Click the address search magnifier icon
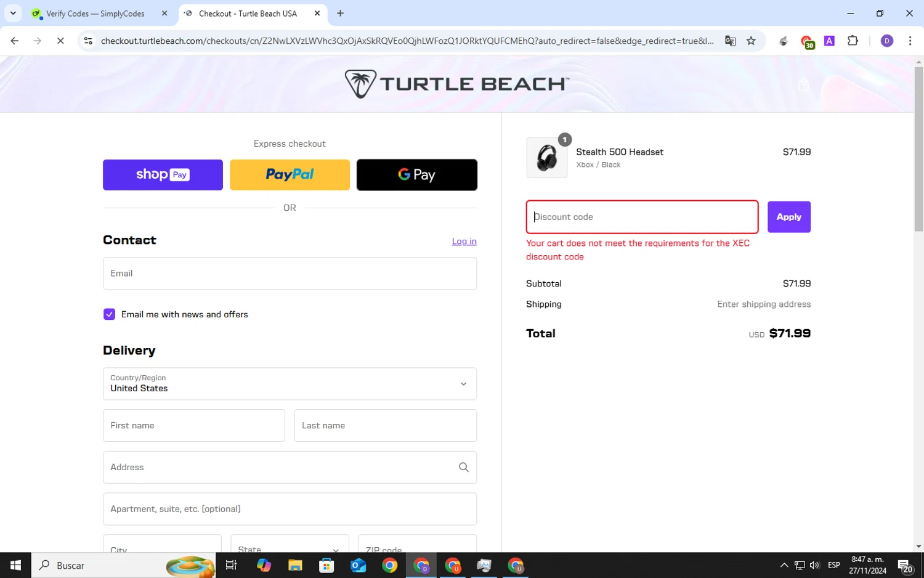Screen dimensions: 924x578 click(x=463, y=468)
